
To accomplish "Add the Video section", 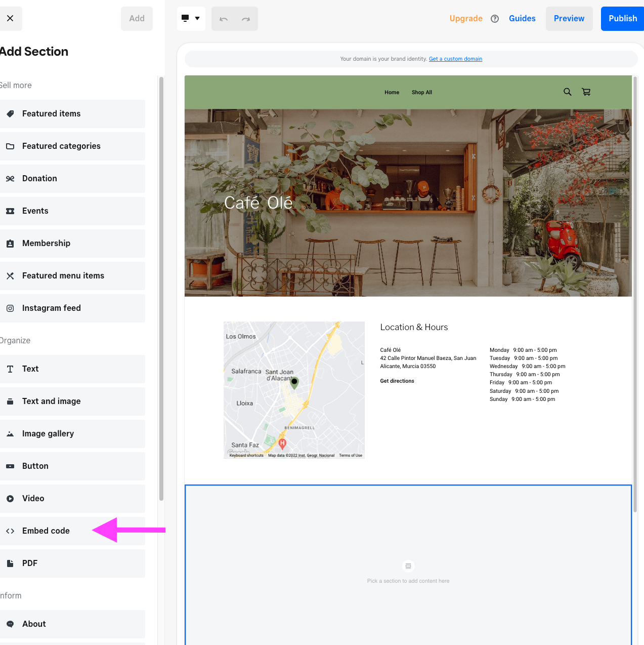I will tap(72, 498).
